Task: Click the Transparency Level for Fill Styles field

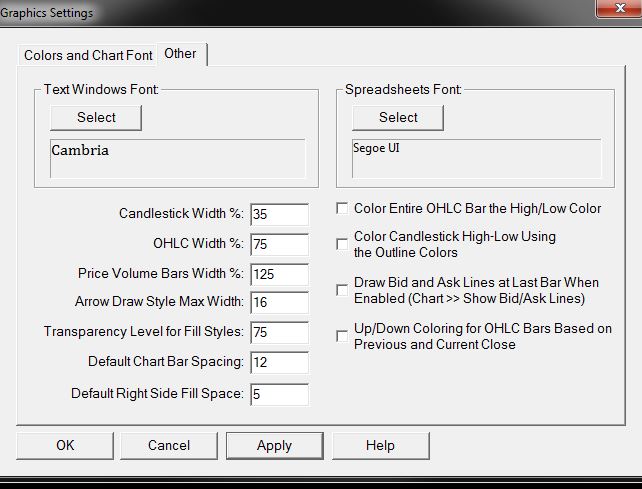Action: [279, 332]
